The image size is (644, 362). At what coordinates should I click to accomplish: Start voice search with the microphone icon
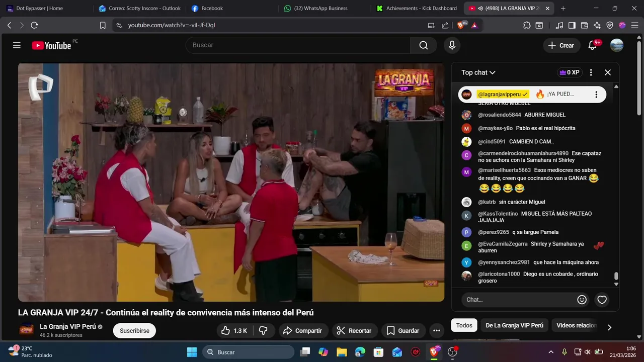pyautogui.click(x=452, y=45)
